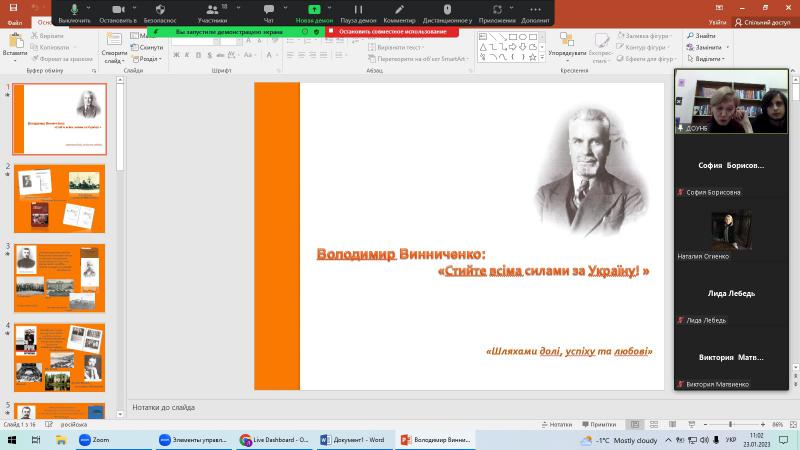The height and width of the screenshot is (450, 800).
Task: Pause Zoom screen share
Action: (x=358, y=13)
